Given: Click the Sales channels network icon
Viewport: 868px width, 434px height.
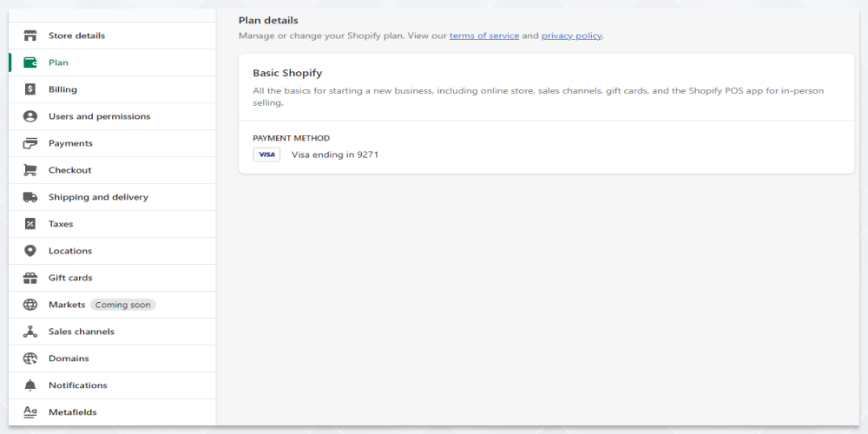Looking at the screenshot, I should [30, 332].
